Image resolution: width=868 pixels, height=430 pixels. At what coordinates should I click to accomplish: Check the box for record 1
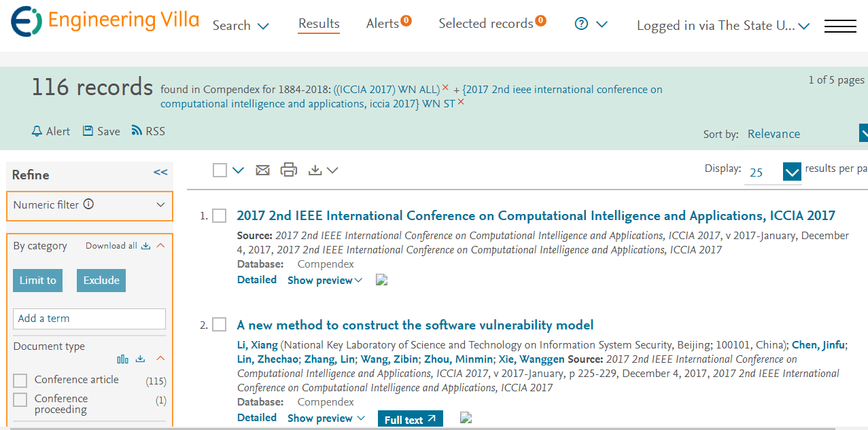pos(219,216)
